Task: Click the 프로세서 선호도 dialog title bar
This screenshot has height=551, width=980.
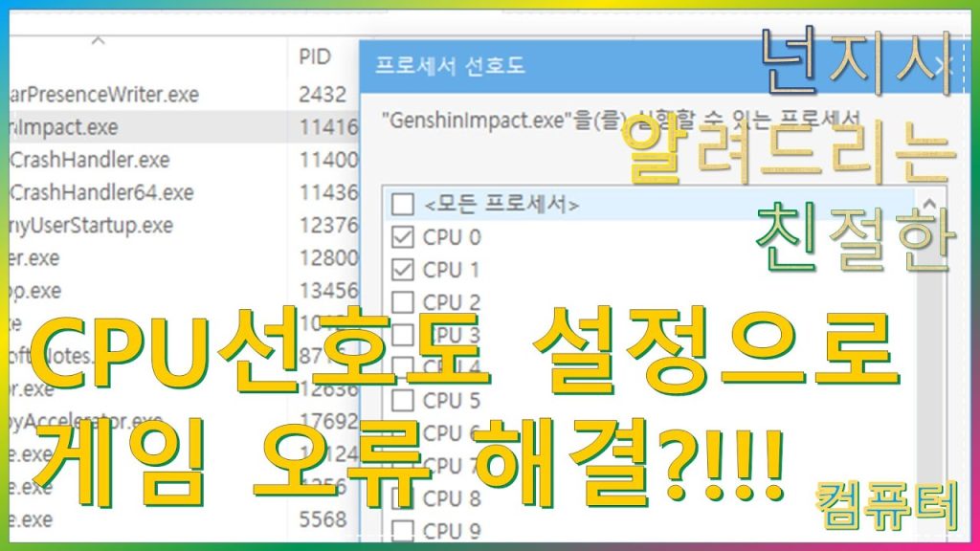Action: pyautogui.click(x=574, y=66)
